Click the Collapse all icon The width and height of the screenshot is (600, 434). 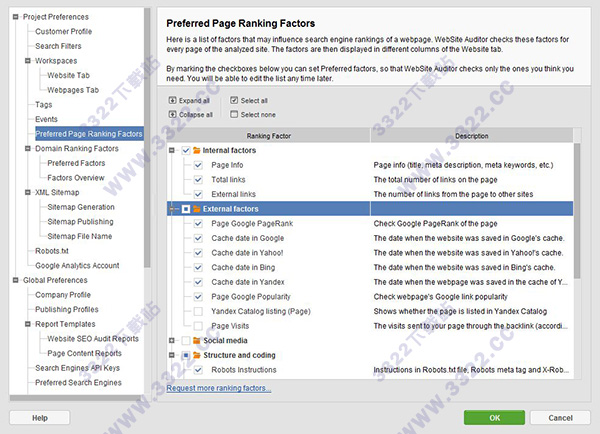173,115
